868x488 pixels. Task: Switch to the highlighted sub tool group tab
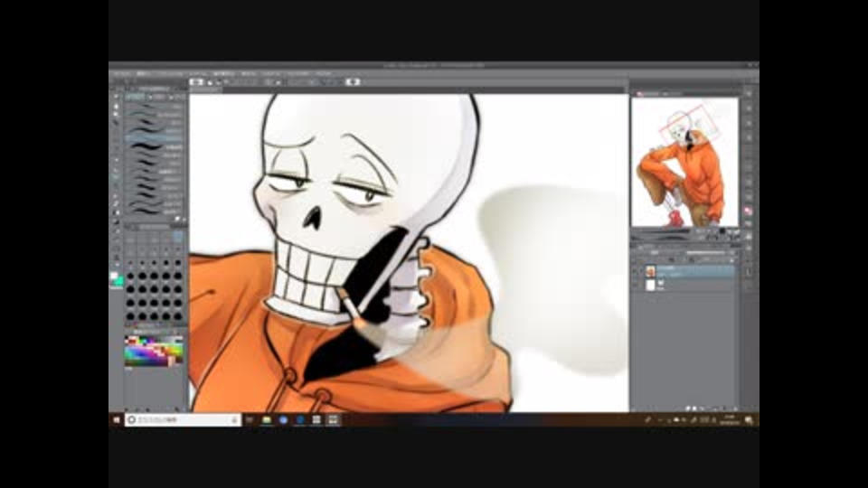[x=135, y=97]
